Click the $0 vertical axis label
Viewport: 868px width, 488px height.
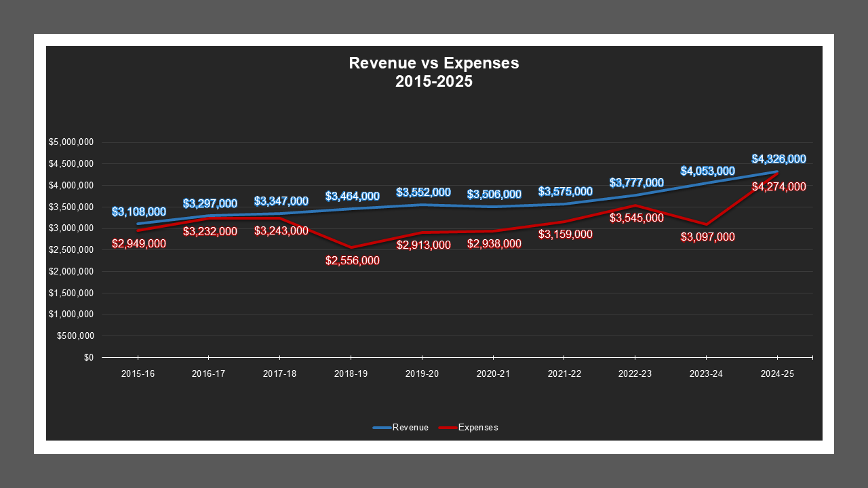(89, 357)
